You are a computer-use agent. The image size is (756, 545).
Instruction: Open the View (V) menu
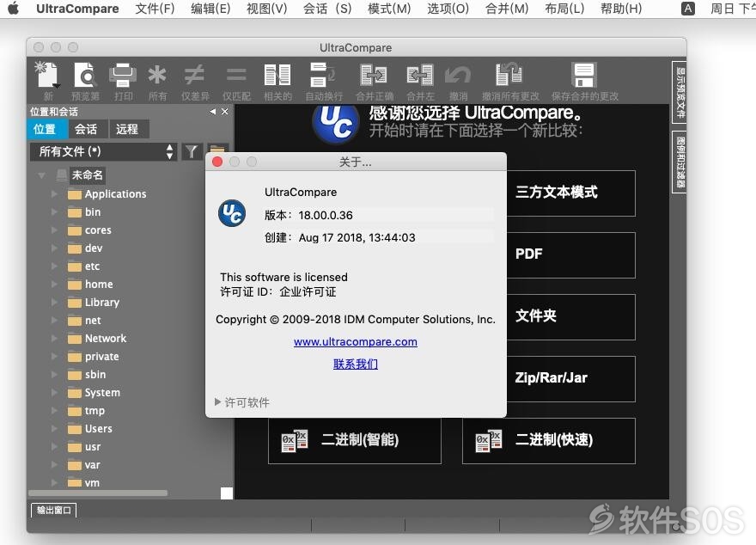point(266,9)
